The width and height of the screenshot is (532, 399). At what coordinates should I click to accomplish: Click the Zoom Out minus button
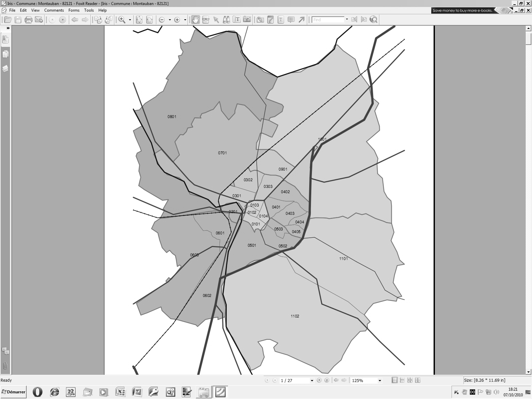162,20
